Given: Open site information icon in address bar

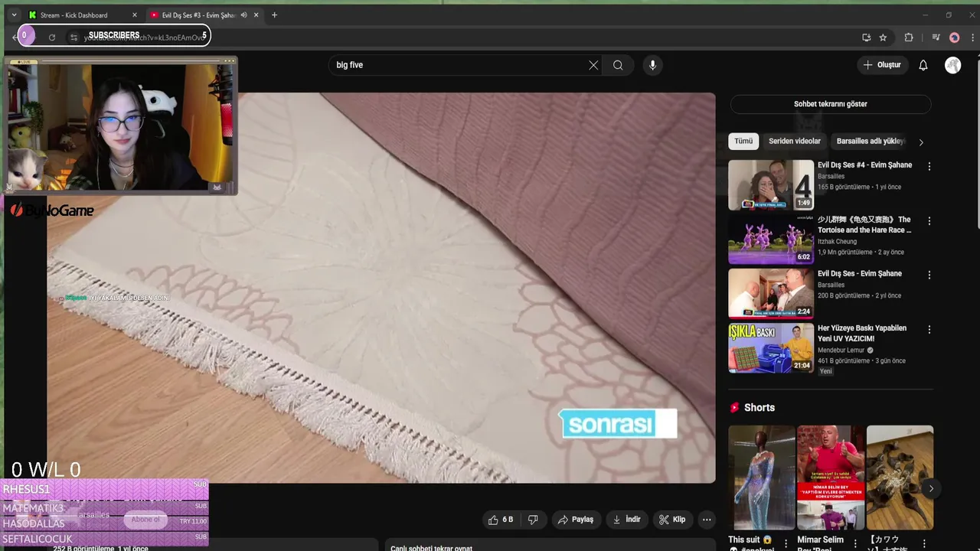Looking at the screenshot, I should pos(73,37).
